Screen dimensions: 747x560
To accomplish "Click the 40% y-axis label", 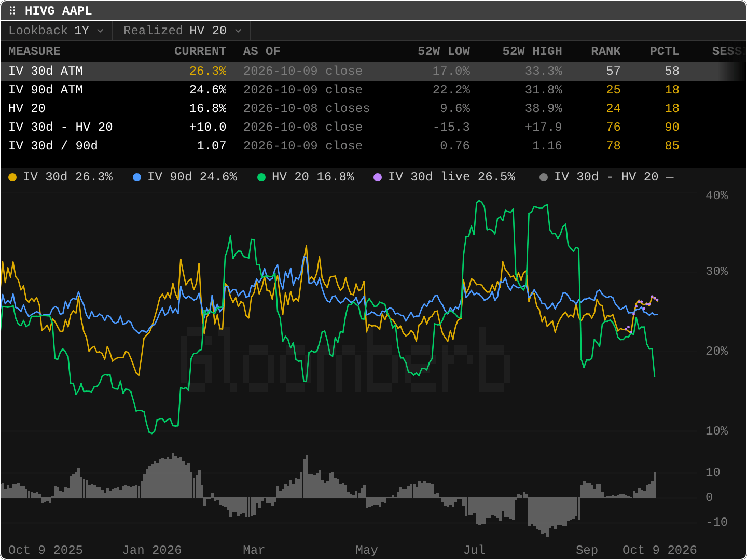I will point(717,195).
